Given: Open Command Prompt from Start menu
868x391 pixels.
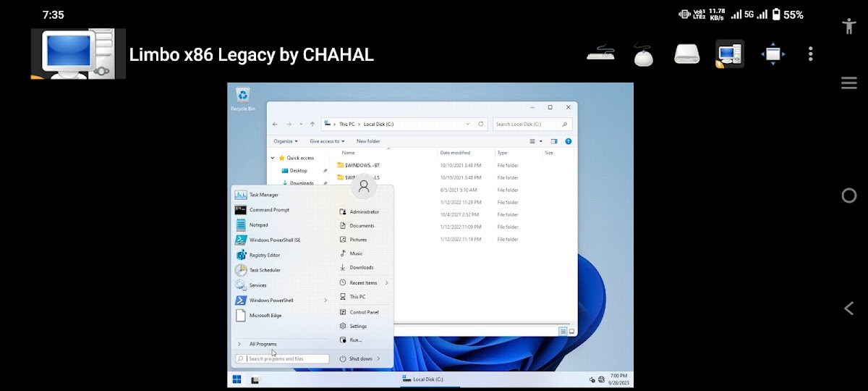Looking at the screenshot, I should tap(269, 210).
